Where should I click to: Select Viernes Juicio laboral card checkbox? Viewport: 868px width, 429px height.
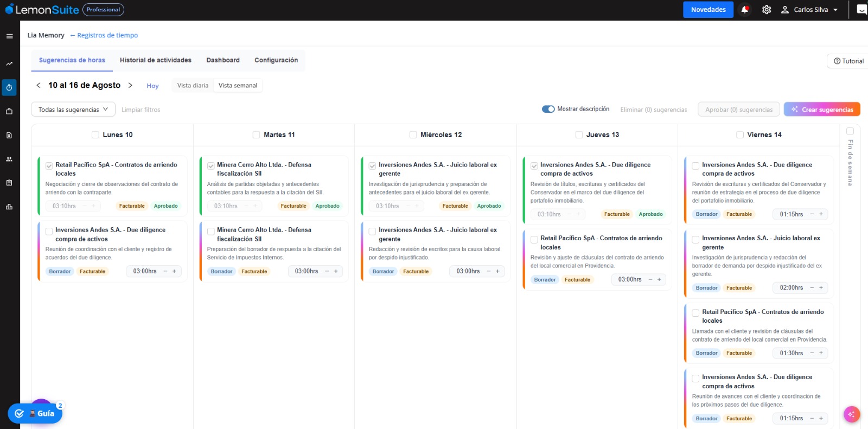(695, 239)
